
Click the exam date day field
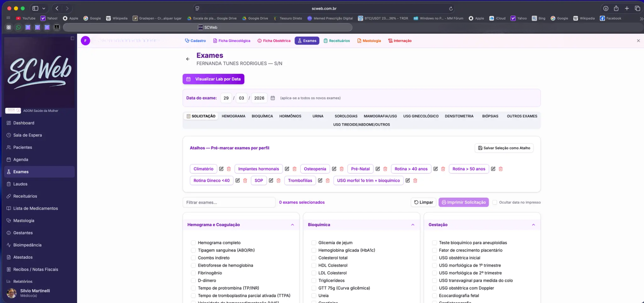[x=226, y=98]
